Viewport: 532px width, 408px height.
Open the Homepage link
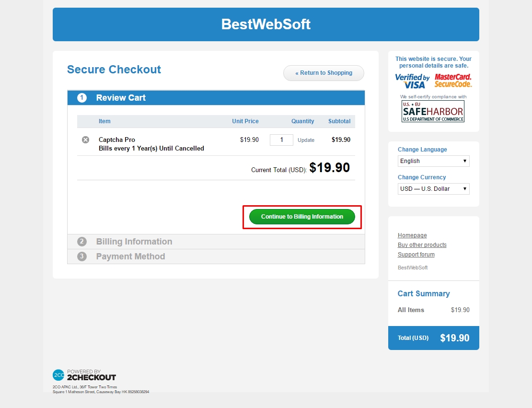(x=412, y=235)
